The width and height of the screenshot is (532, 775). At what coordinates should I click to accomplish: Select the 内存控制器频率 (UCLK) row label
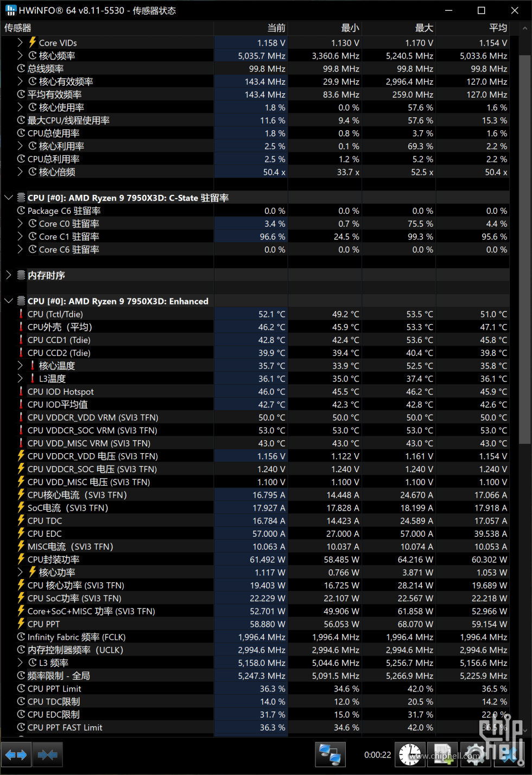[75, 650]
